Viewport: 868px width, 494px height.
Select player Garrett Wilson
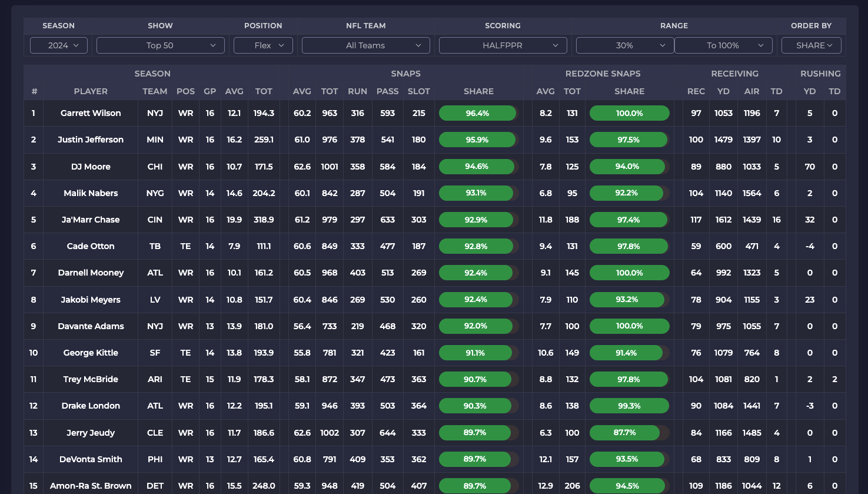(91, 113)
